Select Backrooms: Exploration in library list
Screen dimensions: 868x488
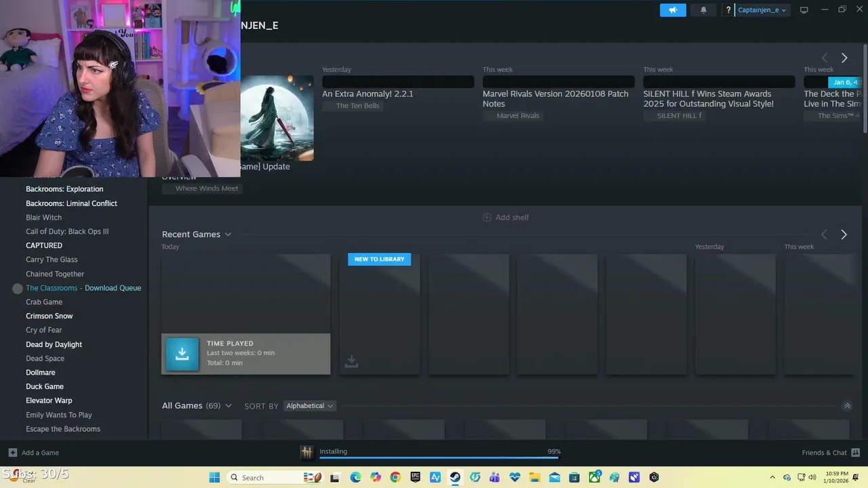(x=64, y=189)
